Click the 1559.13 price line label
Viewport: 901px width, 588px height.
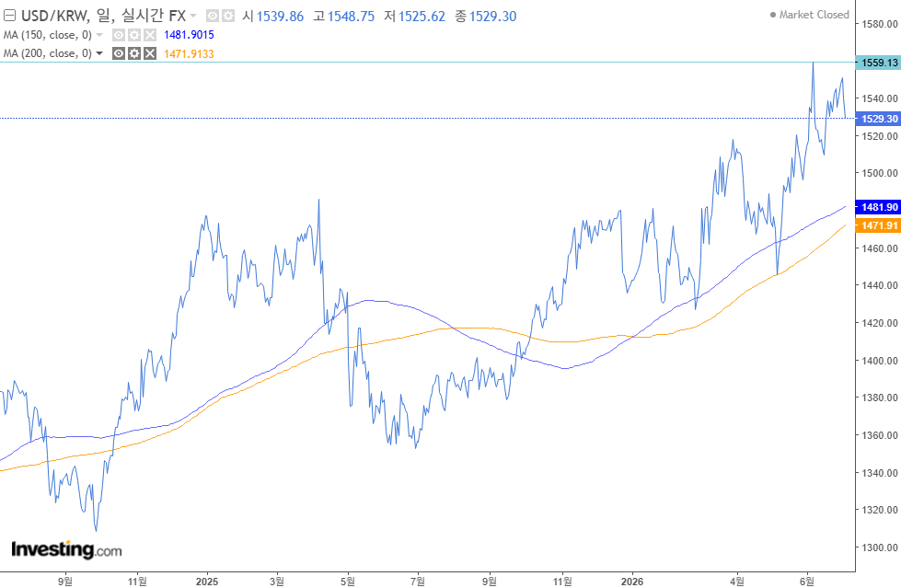tap(879, 63)
